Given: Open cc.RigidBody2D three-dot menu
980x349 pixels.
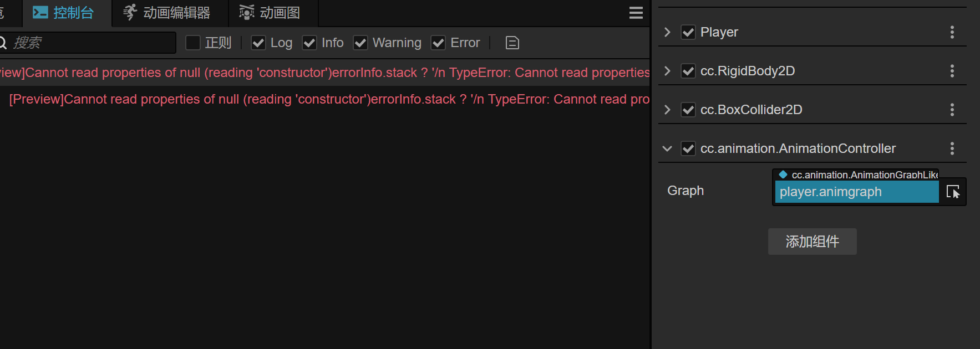Looking at the screenshot, I should 952,71.
